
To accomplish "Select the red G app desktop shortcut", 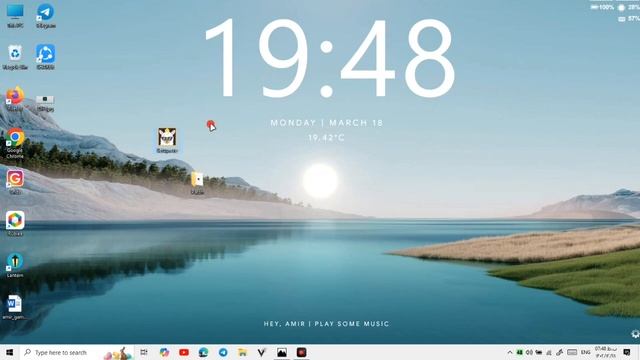I will 15,182.
